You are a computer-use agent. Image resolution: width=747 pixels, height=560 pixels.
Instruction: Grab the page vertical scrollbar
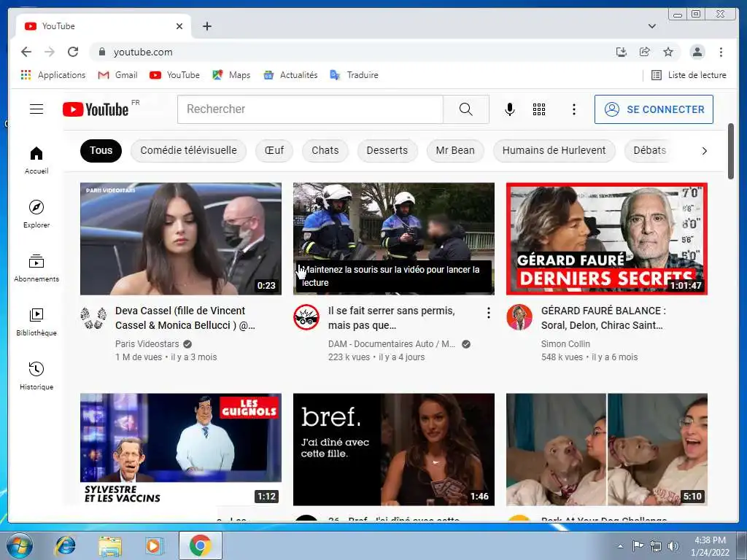pyautogui.click(x=731, y=152)
